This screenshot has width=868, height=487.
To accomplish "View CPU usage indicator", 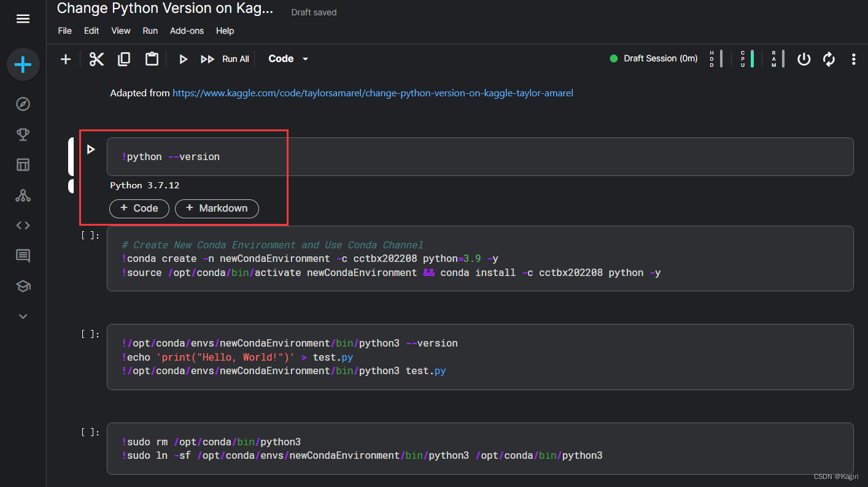I will (x=746, y=59).
